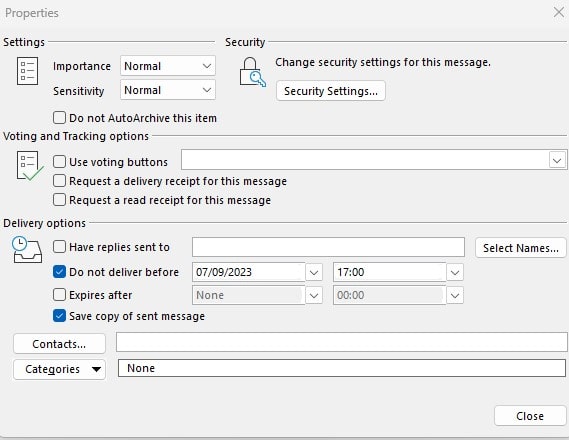Toggle Save copy of sent message
The image size is (569, 440).
(59, 316)
